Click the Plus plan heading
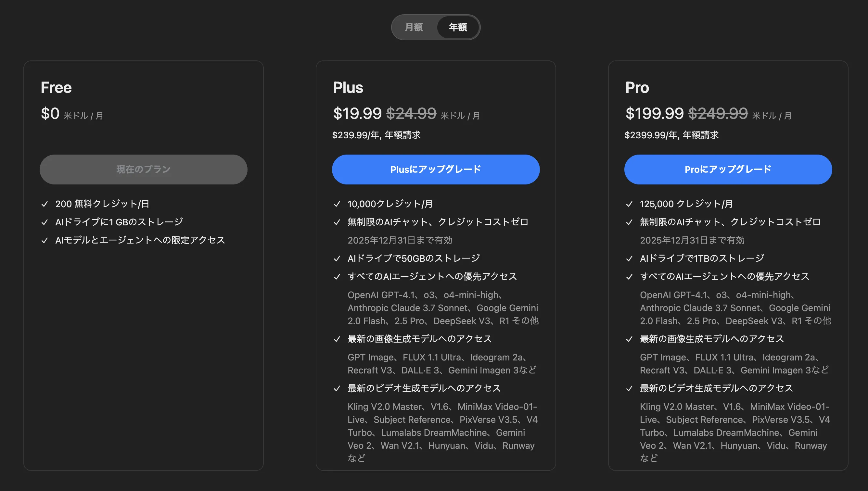The image size is (868, 491). click(x=348, y=87)
